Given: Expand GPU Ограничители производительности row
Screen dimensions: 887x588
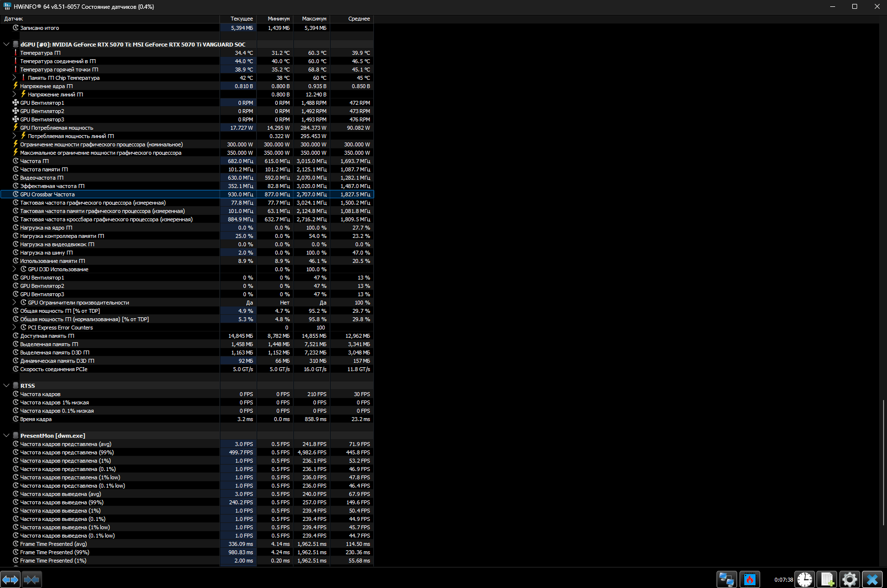Looking at the screenshot, I should click(14, 303).
